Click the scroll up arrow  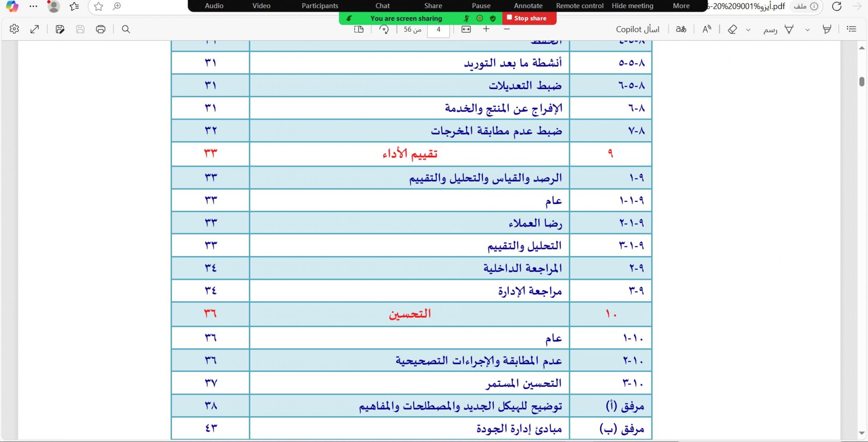(x=862, y=48)
